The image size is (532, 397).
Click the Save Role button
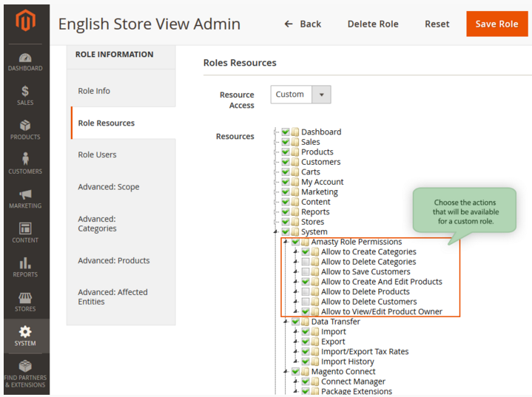496,24
